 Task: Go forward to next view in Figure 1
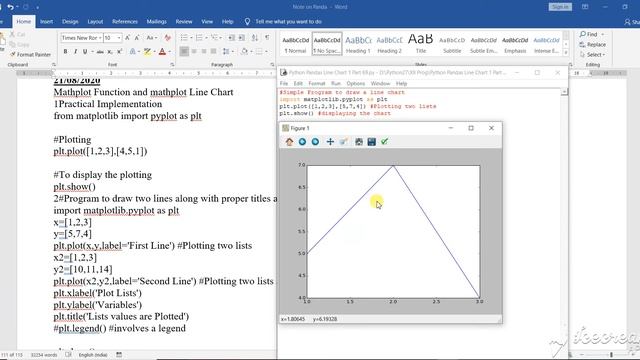[315, 142]
